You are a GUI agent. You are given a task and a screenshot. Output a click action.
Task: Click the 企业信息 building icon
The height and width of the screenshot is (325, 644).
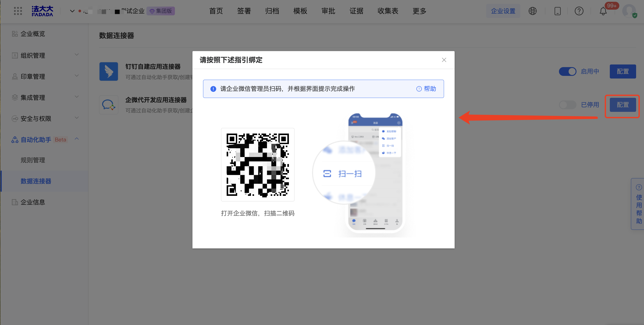[15, 202]
